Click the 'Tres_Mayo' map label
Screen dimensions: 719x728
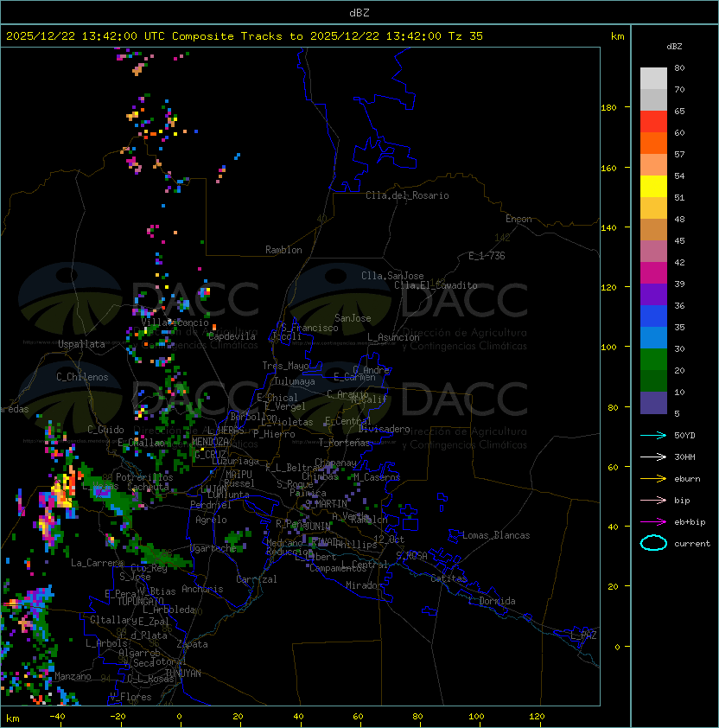tap(285, 366)
